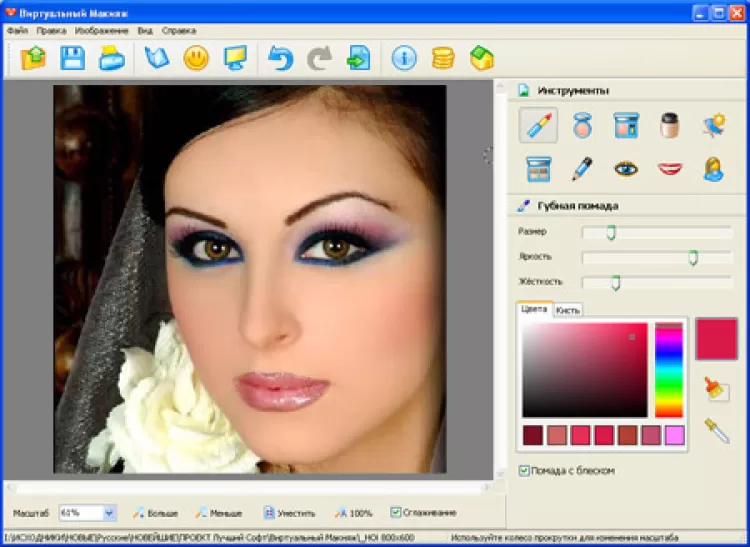Toggle the Сглаживание checkbox

point(395,513)
